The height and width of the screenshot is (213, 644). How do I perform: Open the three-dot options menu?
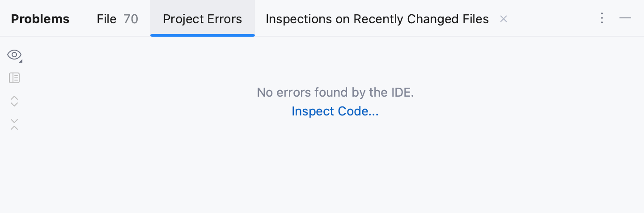602,18
